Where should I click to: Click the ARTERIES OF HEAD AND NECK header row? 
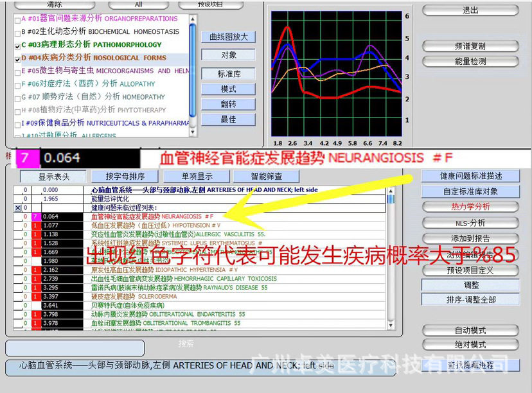pos(199,190)
